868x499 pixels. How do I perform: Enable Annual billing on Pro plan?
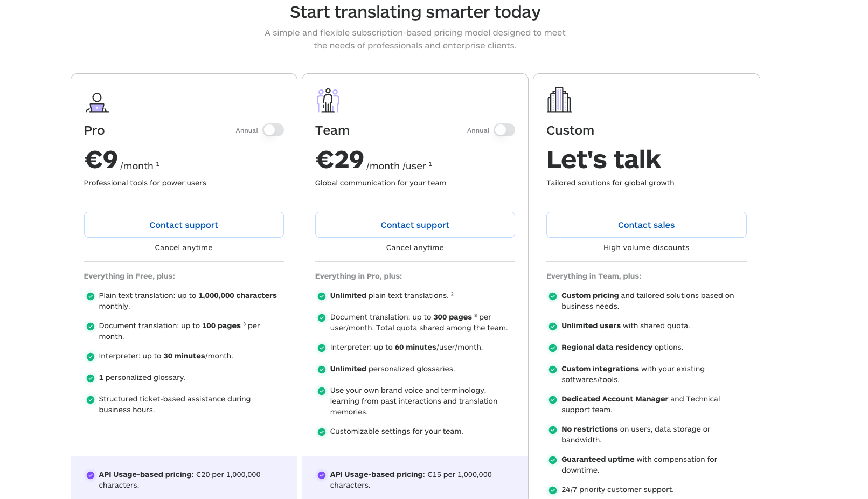(273, 130)
